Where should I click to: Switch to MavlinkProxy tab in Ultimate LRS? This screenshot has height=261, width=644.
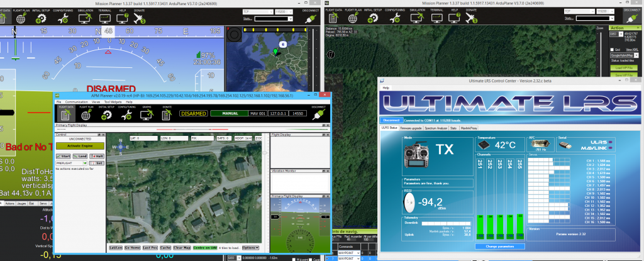(469, 128)
